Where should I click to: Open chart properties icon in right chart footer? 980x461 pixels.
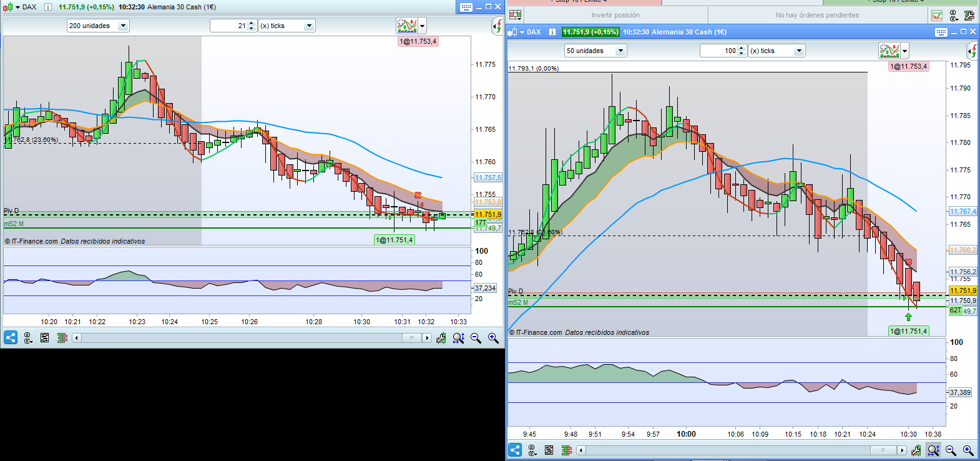tap(549, 450)
